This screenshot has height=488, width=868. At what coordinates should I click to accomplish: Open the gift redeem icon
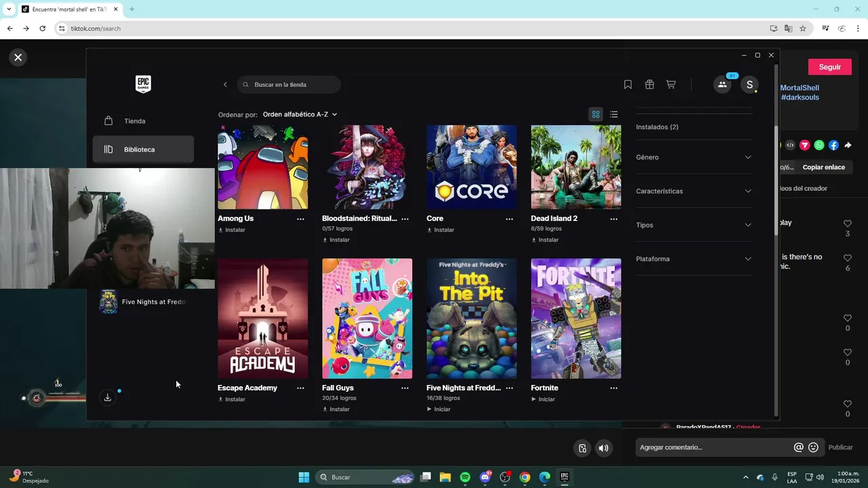649,85
